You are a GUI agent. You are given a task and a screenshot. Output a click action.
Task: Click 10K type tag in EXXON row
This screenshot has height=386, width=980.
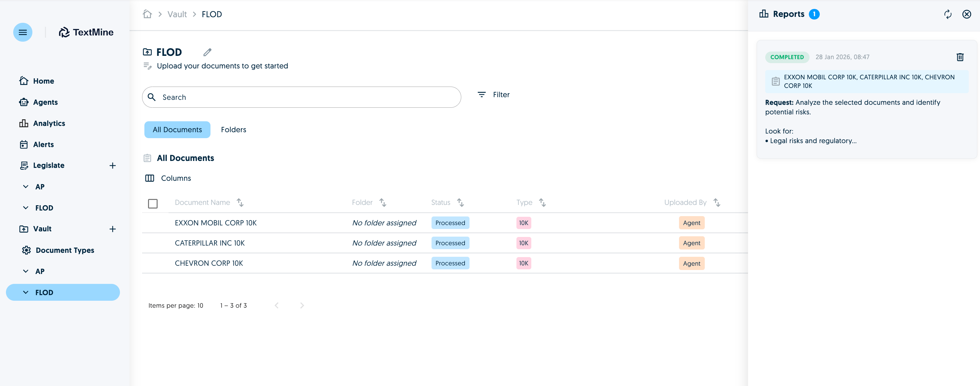click(523, 223)
